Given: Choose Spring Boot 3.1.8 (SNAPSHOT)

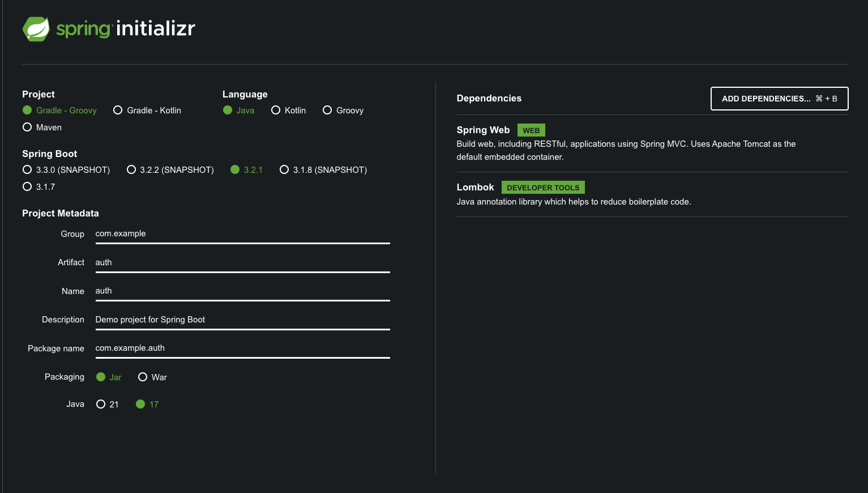Looking at the screenshot, I should click(323, 170).
